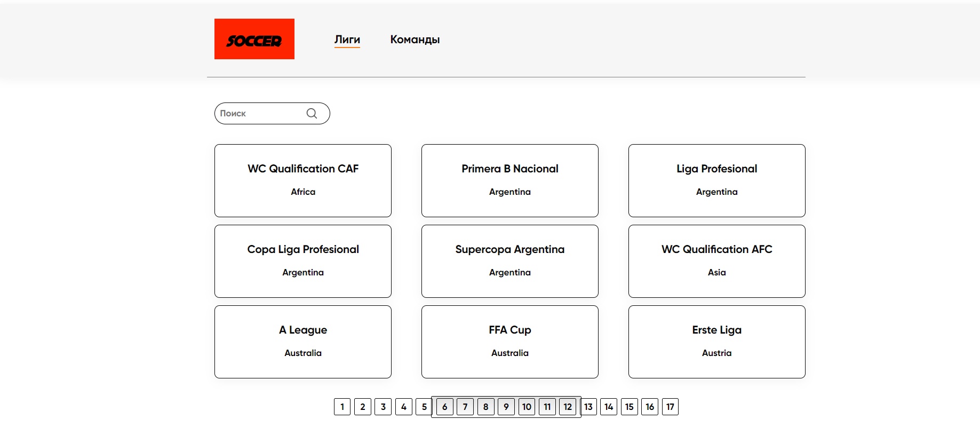The width and height of the screenshot is (980, 427).
Task: Select the WC Qualification AFC card
Action: (x=716, y=261)
